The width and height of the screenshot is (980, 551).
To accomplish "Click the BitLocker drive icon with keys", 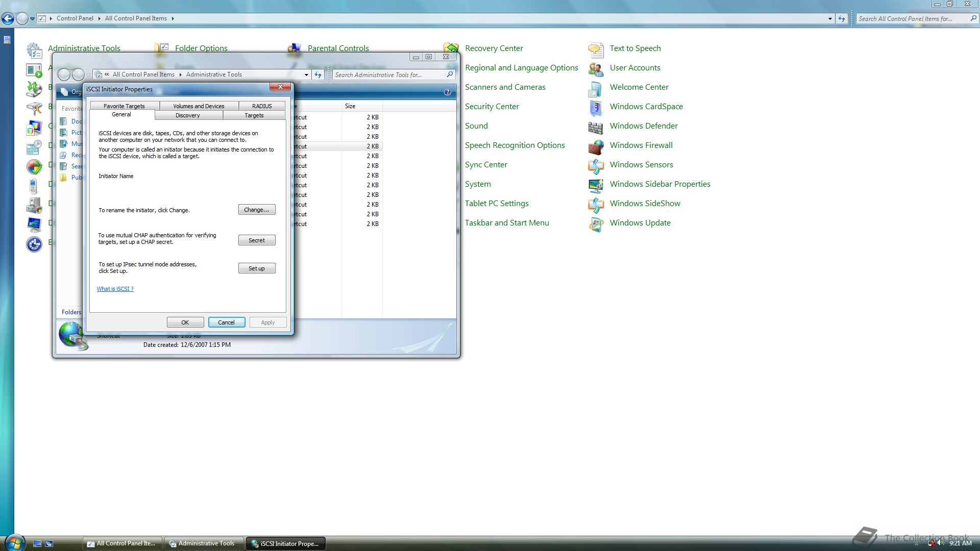I will click(34, 108).
